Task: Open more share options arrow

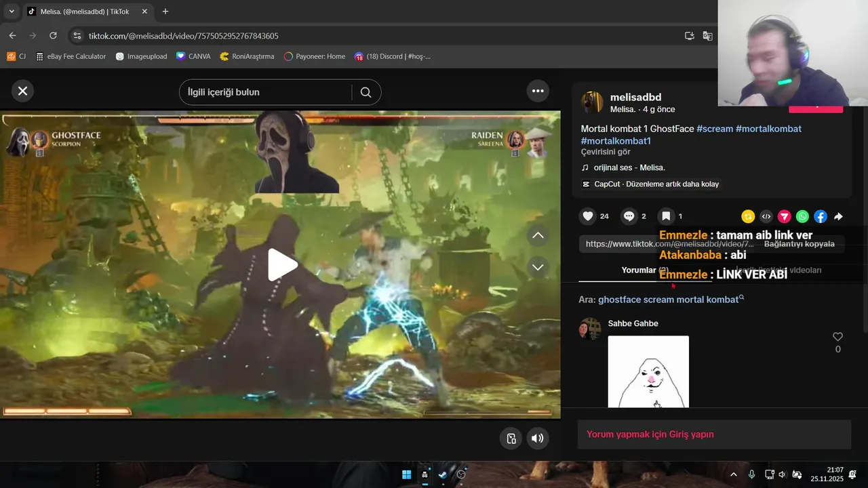Action: [x=838, y=217]
